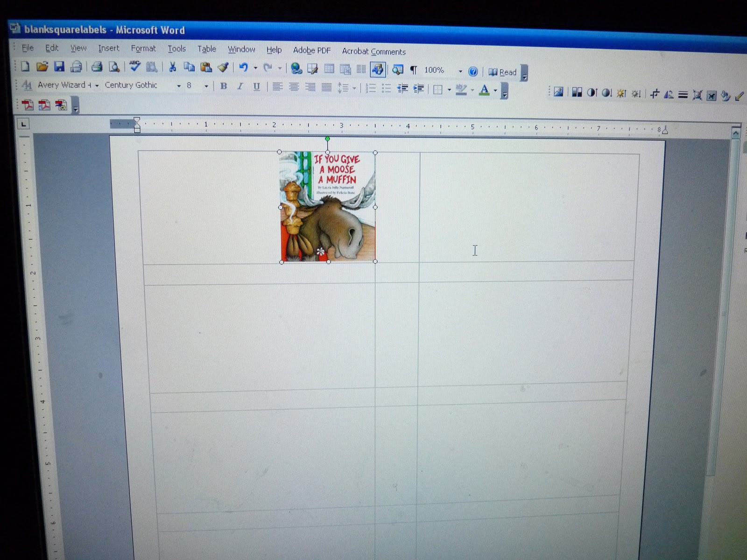Open the File menu
747x560 pixels.
click(x=28, y=48)
